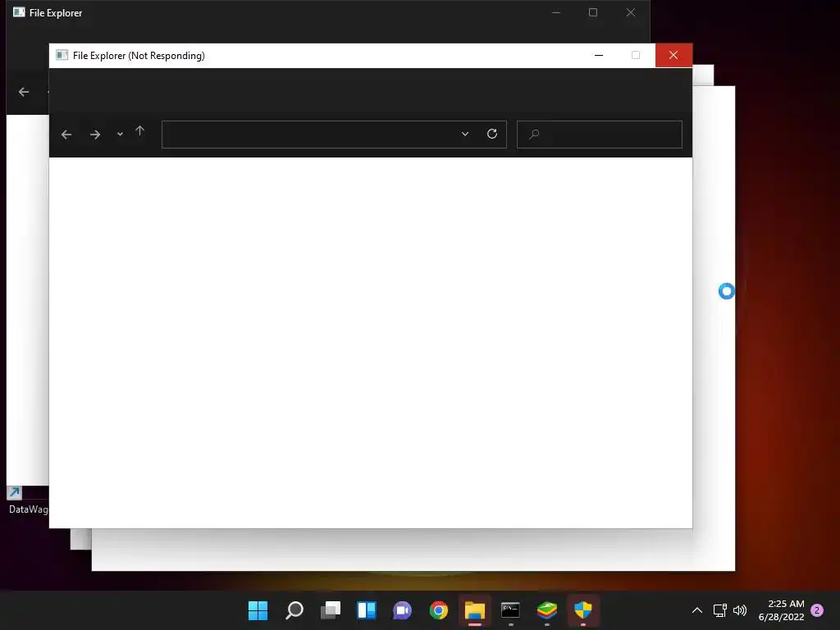Image resolution: width=840 pixels, height=630 pixels.
Task: Open Widgets from taskbar
Action: pyautogui.click(x=367, y=610)
